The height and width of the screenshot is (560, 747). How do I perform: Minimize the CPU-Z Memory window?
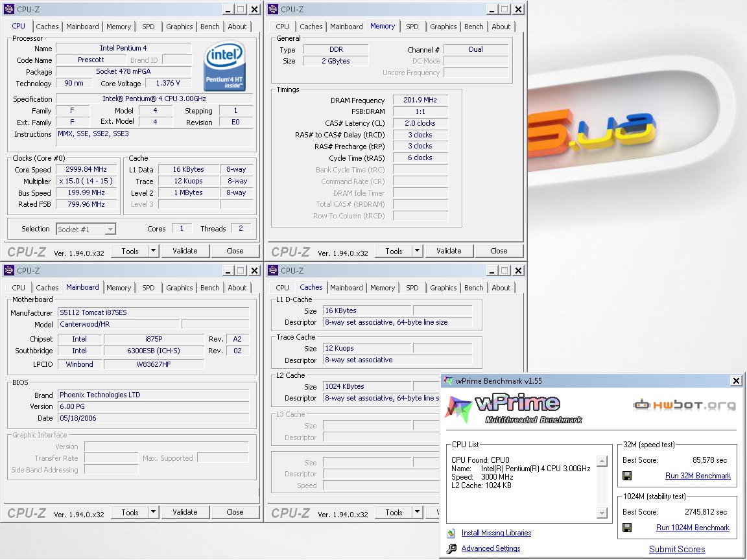coord(492,9)
